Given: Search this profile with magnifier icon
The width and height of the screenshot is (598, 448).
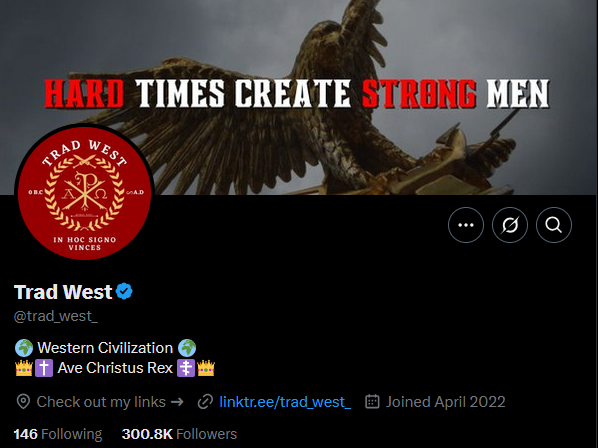Looking at the screenshot, I should (x=554, y=225).
